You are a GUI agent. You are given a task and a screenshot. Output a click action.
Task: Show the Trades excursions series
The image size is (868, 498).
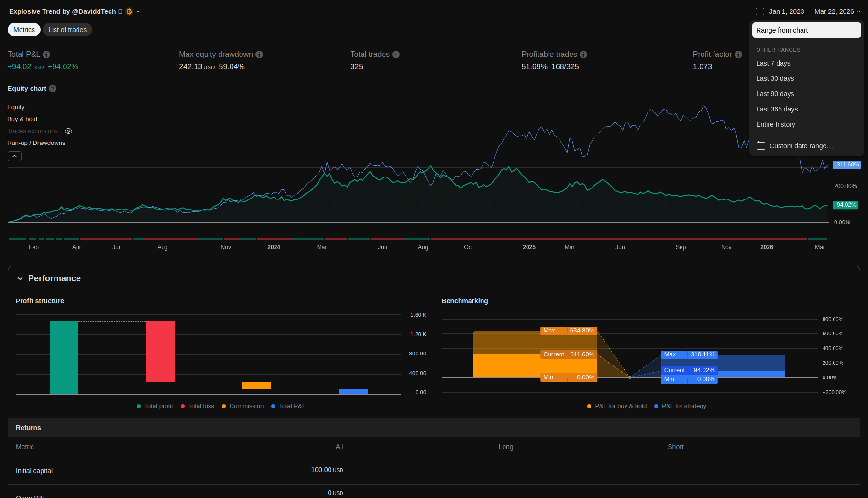click(68, 131)
